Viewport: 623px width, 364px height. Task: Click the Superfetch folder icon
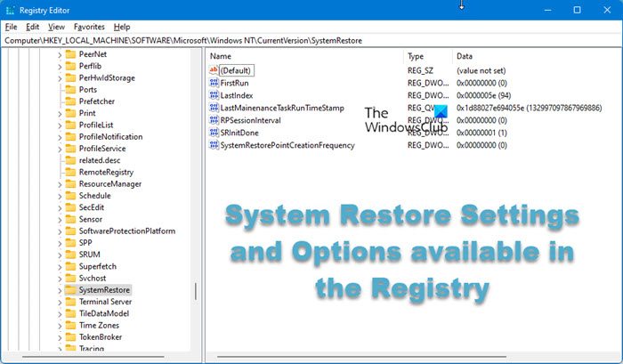[x=70, y=266]
